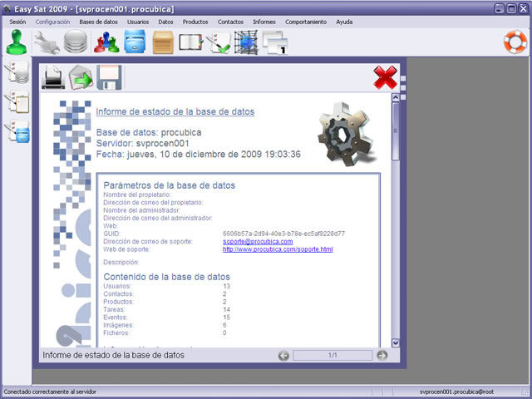Click the report scrollbar down arrow

click(x=396, y=342)
